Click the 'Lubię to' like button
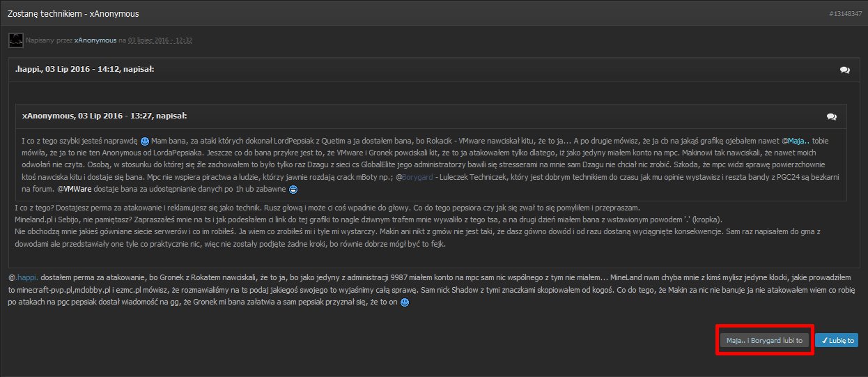This screenshot has width=868, height=377. [x=837, y=341]
